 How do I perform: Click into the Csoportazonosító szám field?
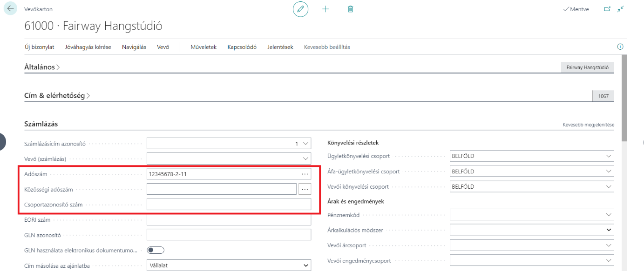(x=229, y=204)
